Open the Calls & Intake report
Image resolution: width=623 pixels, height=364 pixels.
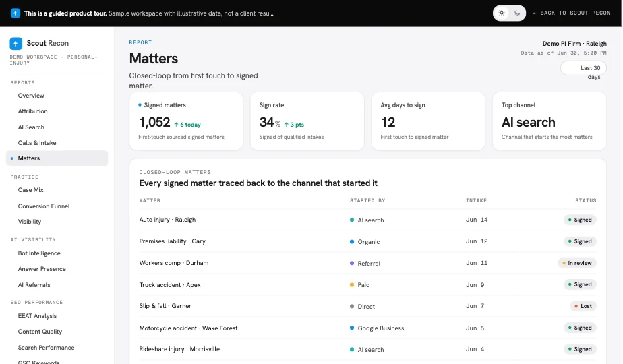[x=37, y=143]
